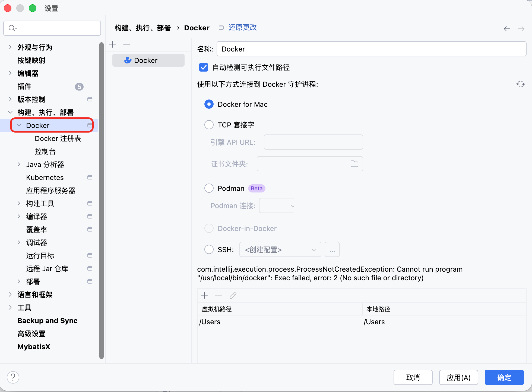The height and width of the screenshot is (392, 532).
Task: Open SSH configuration ellipsis button
Action: coord(332,249)
